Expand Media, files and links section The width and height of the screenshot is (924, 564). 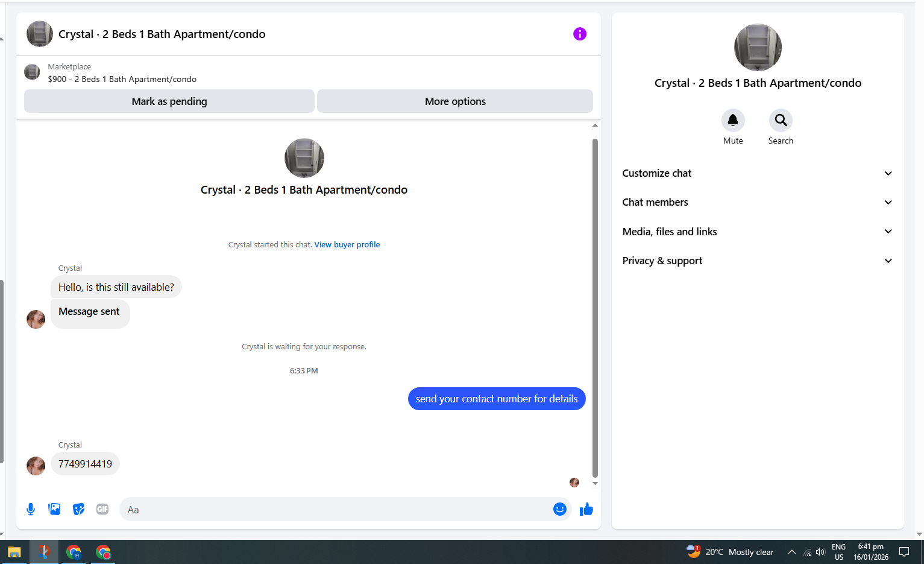tap(758, 232)
